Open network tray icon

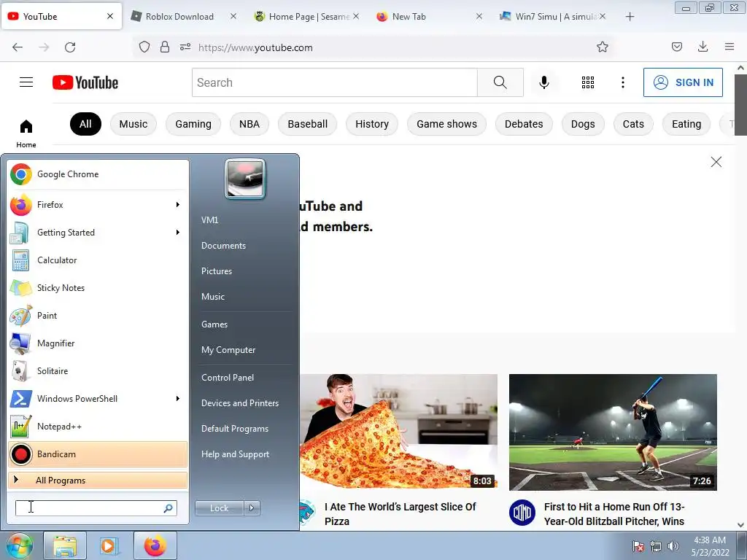point(656,546)
